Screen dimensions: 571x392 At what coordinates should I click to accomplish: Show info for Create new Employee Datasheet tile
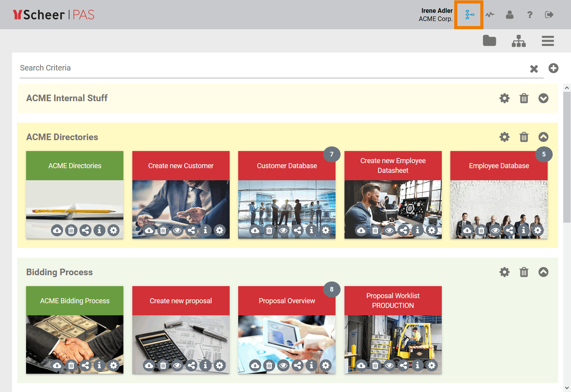coord(418,230)
